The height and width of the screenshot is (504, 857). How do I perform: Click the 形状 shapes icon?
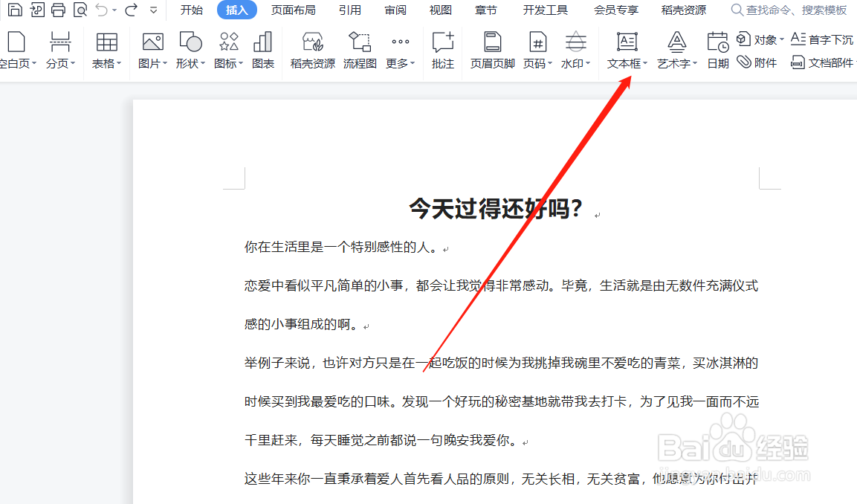click(x=190, y=42)
